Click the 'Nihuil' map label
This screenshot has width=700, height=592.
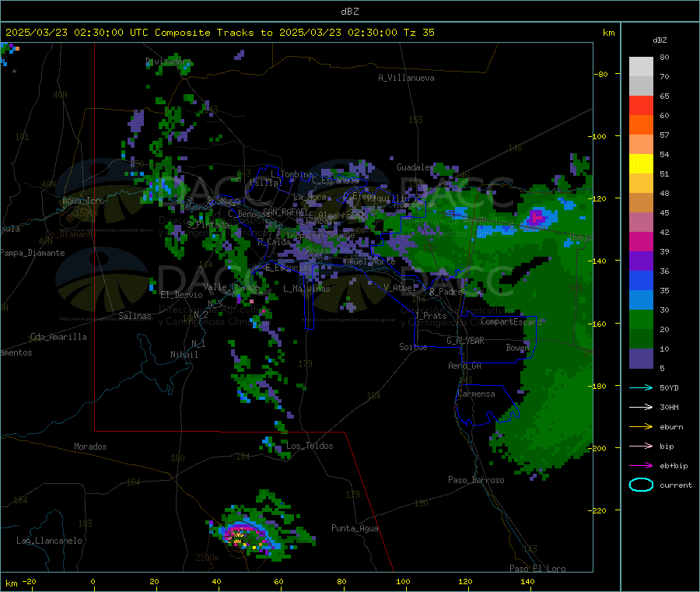[184, 355]
